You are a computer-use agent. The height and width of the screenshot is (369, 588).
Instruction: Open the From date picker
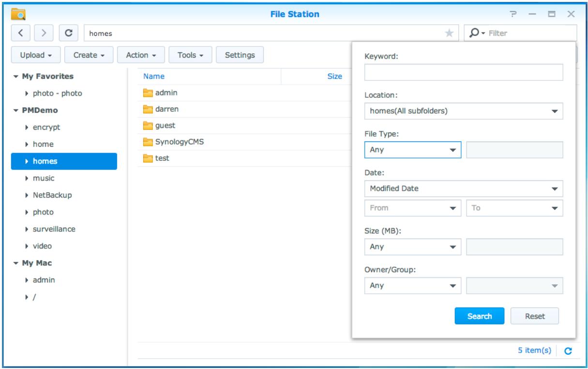point(412,208)
